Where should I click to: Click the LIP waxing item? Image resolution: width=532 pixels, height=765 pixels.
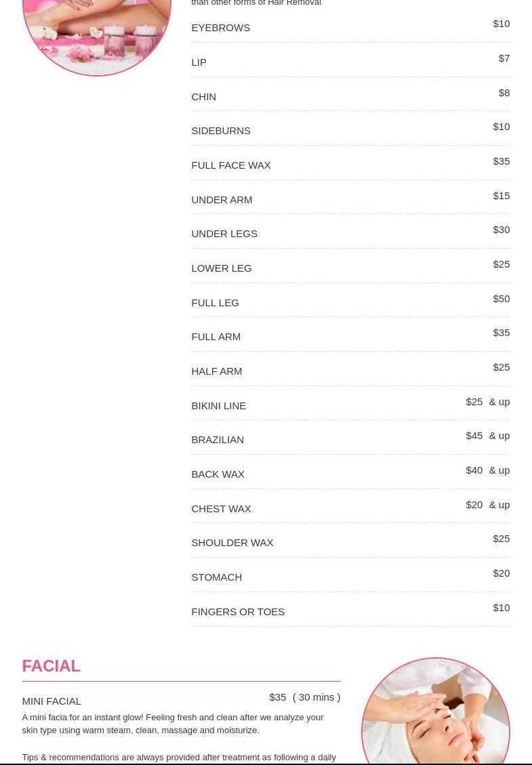point(199,62)
